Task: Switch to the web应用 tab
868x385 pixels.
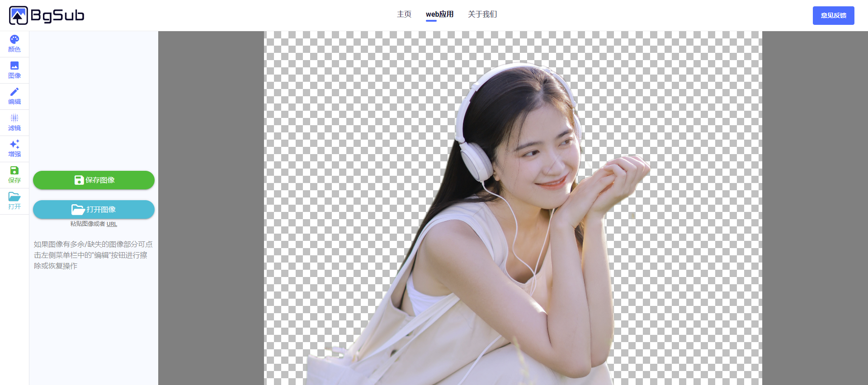Action: tap(439, 14)
